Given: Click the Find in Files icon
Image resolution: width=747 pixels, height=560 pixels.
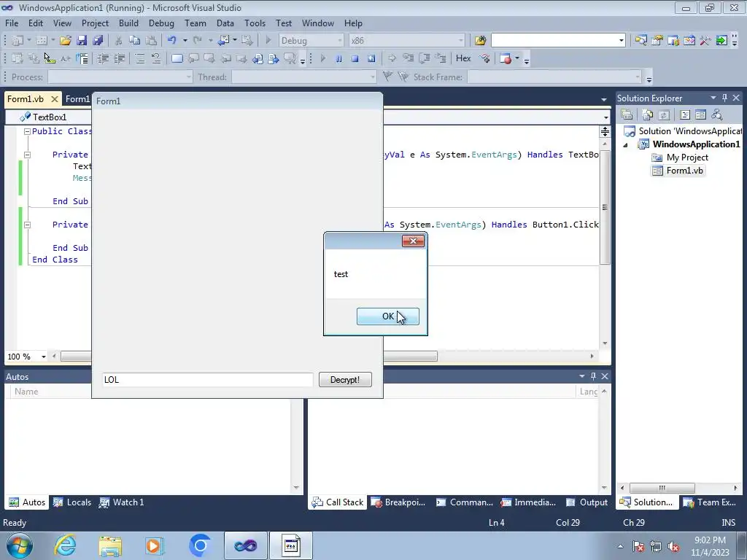Looking at the screenshot, I should [x=480, y=41].
